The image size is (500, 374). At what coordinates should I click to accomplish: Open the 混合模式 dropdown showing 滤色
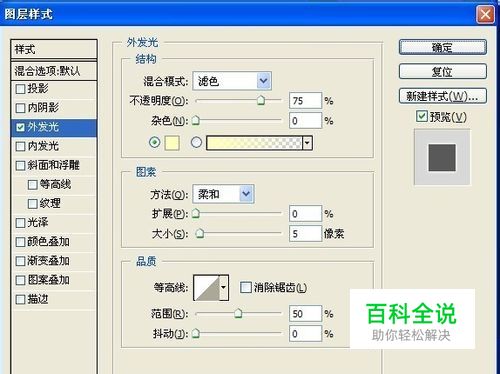tap(232, 81)
